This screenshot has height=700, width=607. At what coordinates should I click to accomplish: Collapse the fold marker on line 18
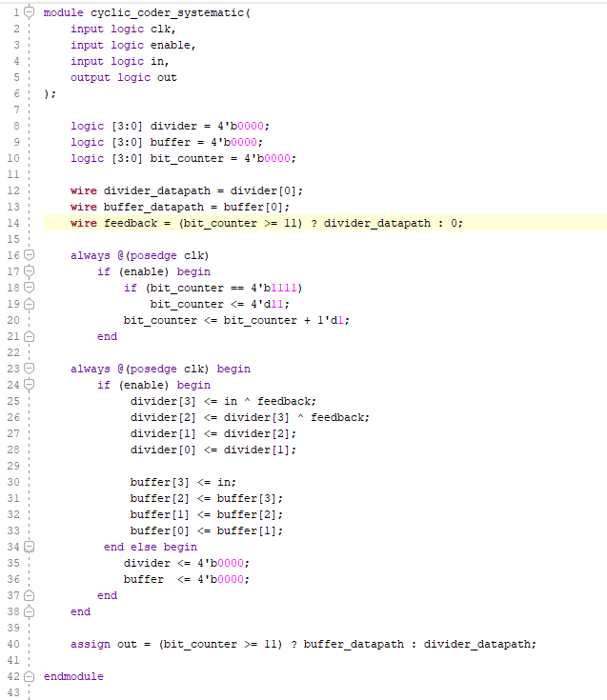point(29,288)
